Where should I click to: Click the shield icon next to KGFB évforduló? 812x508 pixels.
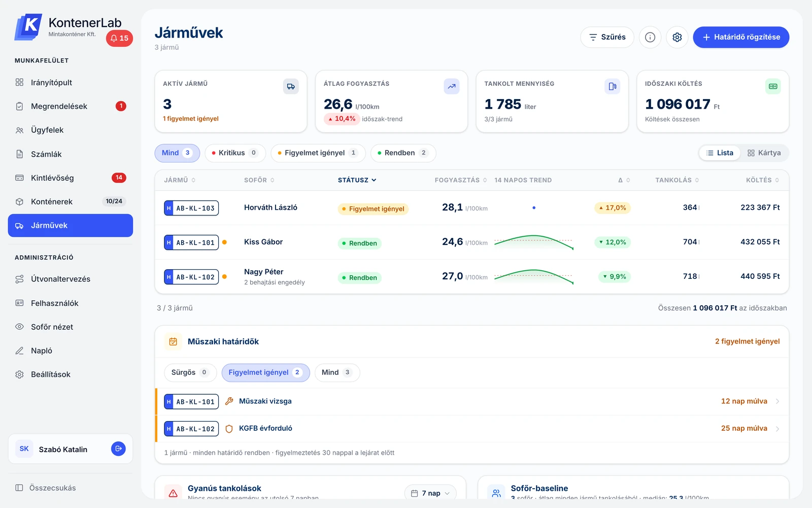[x=229, y=429]
